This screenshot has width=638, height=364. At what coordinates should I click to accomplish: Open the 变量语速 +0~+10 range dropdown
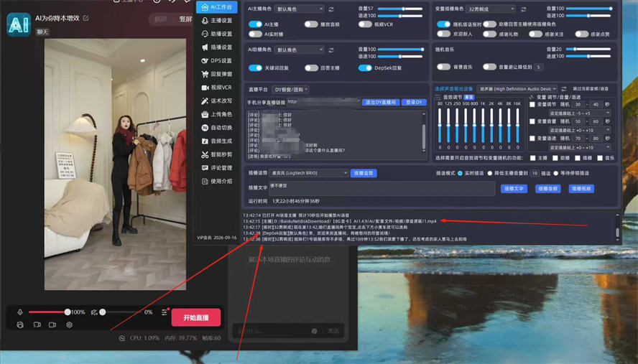coord(580,148)
